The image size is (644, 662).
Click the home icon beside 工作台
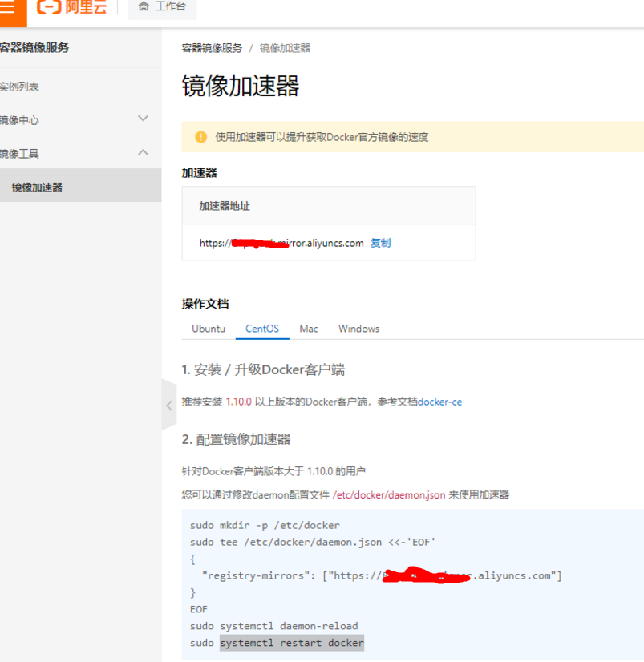tap(144, 6)
